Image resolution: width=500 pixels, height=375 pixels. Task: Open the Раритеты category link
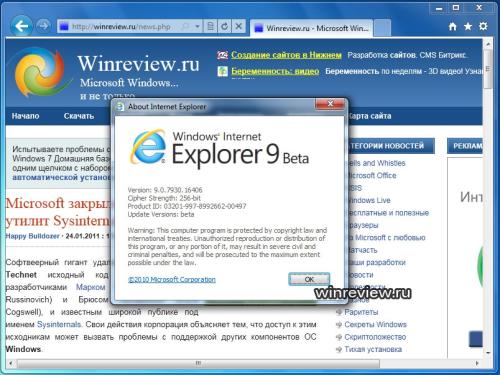(361, 312)
